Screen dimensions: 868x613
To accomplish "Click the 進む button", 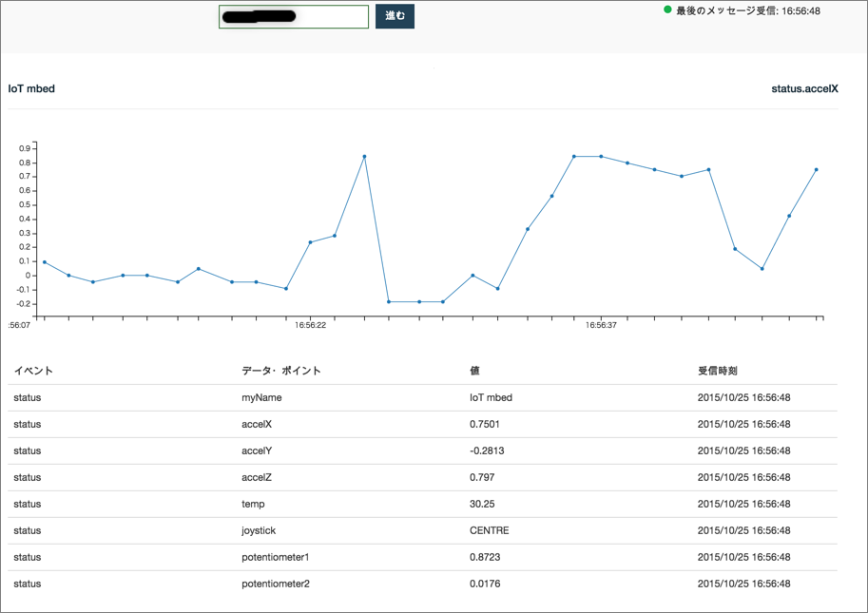I will (x=395, y=16).
